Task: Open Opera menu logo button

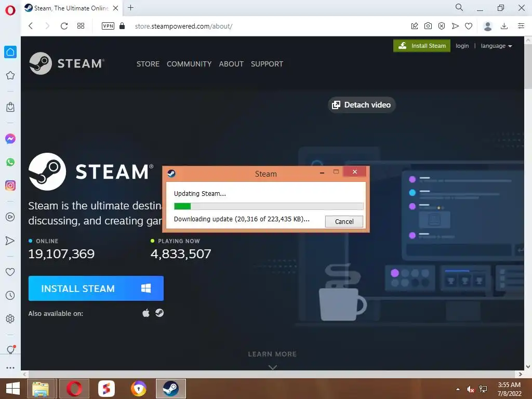Action: click(10, 10)
